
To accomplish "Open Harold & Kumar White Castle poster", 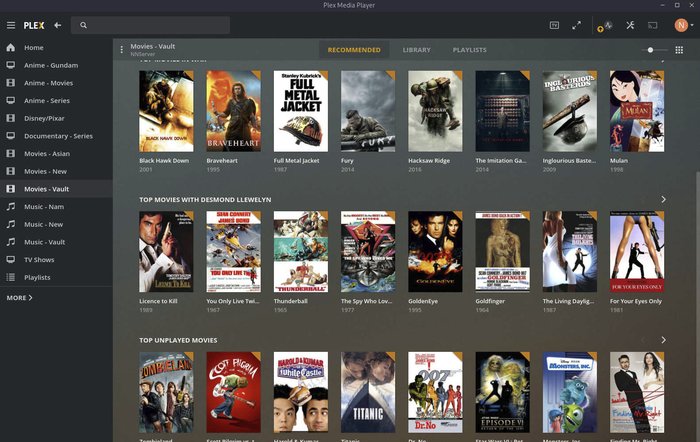I will 301,392.
